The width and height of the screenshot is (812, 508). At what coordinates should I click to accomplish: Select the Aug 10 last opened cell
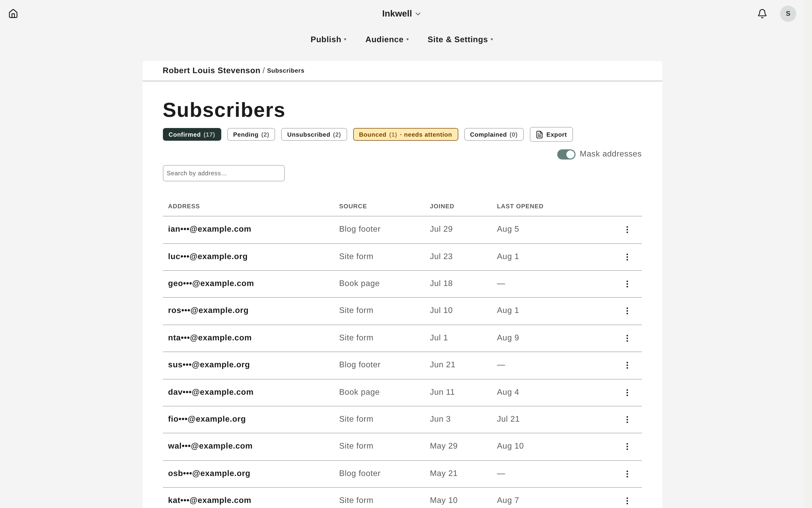(510, 446)
